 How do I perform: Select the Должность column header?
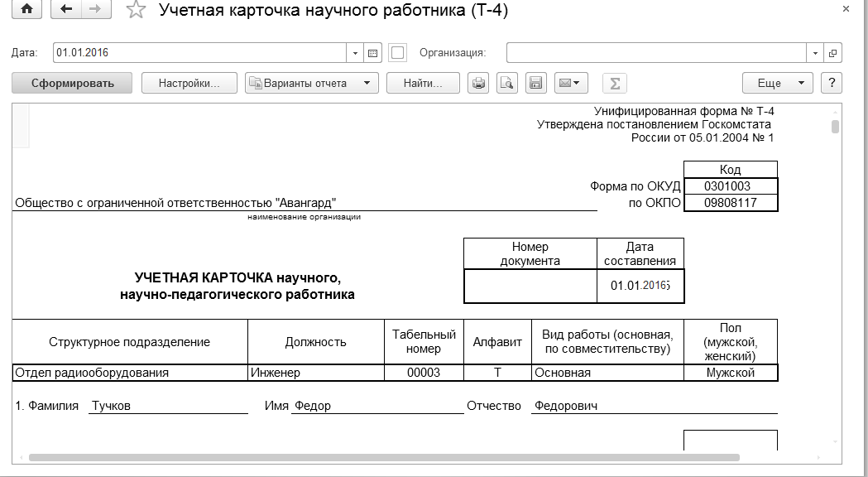click(316, 342)
